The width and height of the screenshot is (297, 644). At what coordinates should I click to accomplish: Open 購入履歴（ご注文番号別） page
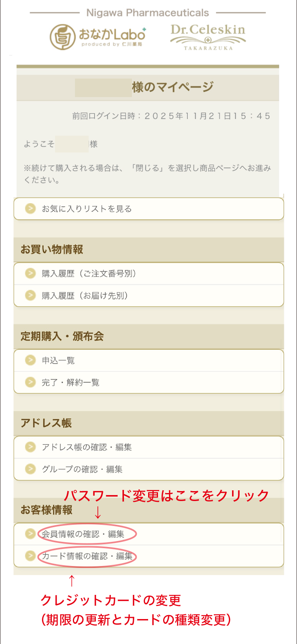tap(89, 274)
